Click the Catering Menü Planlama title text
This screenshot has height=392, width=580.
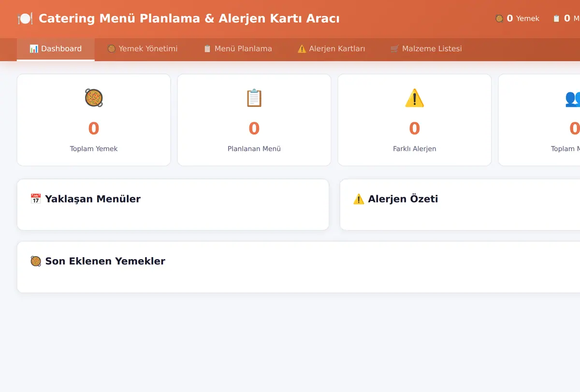point(189,19)
